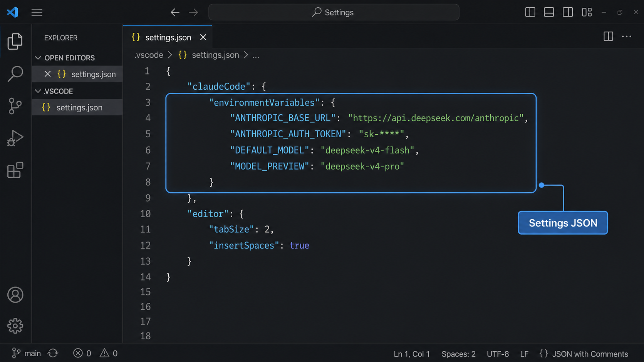Open the Search view in activity bar
The height and width of the screenshot is (362, 644).
15,73
